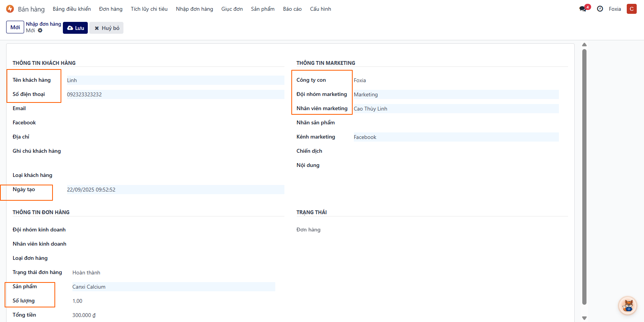Click the Tên khách hàng input field
Screen dimensions: 644x322
tap(175, 80)
